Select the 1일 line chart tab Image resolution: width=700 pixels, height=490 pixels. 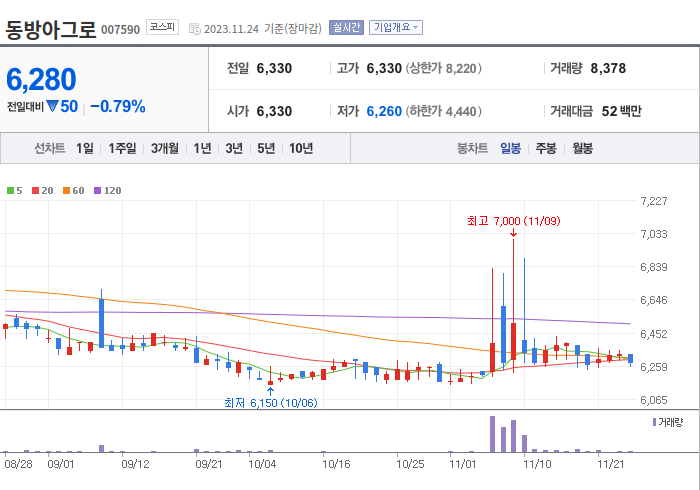[84, 148]
